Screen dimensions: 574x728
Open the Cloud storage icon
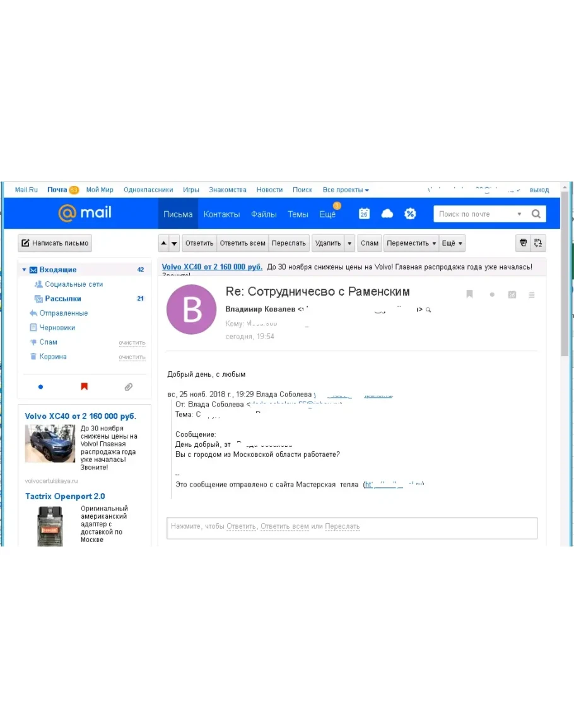point(387,214)
